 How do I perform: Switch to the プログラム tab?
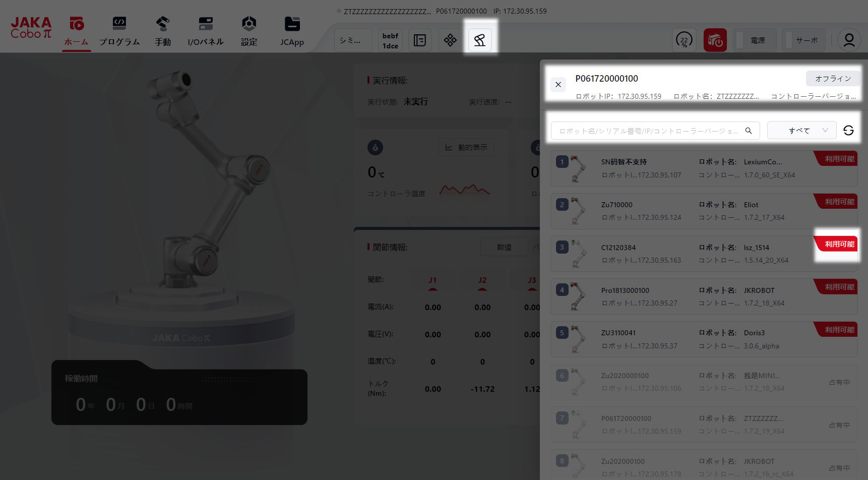click(119, 31)
